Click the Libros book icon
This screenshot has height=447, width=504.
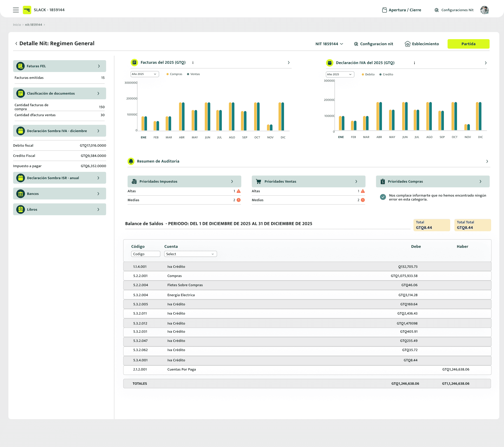coord(20,209)
